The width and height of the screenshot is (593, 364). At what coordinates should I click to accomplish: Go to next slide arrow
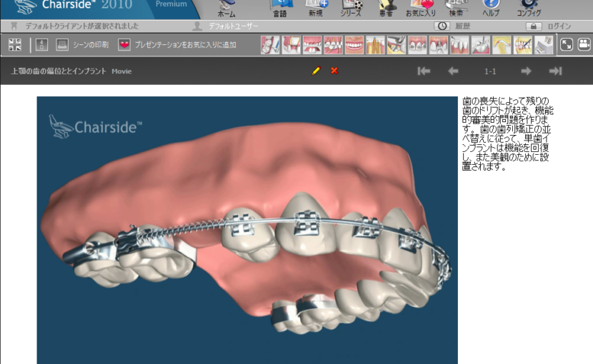click(x=526, y=71)
